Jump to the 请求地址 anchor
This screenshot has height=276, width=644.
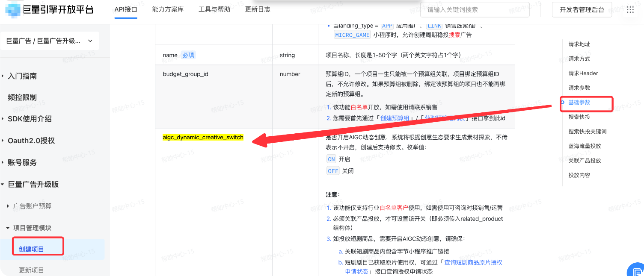(x=579, y=44)
